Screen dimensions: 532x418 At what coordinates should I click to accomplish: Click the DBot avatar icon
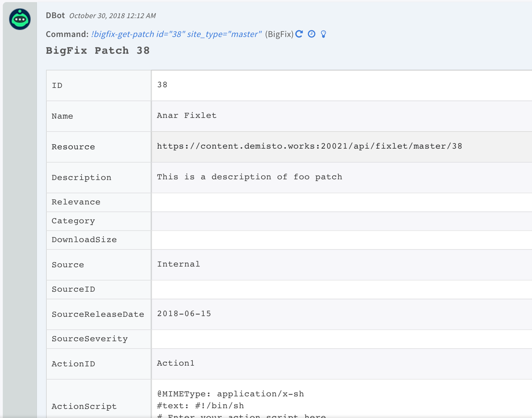click(20, 19)
